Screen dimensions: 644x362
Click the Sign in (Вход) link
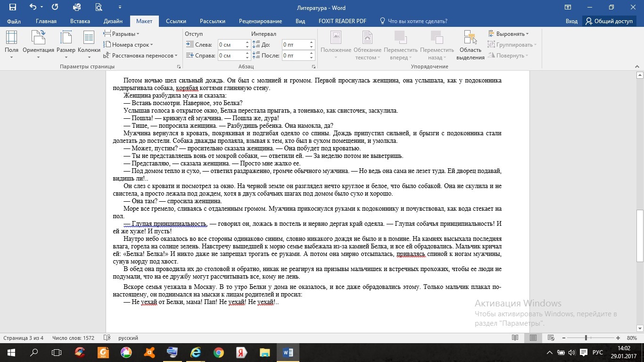tap(571, 21)
